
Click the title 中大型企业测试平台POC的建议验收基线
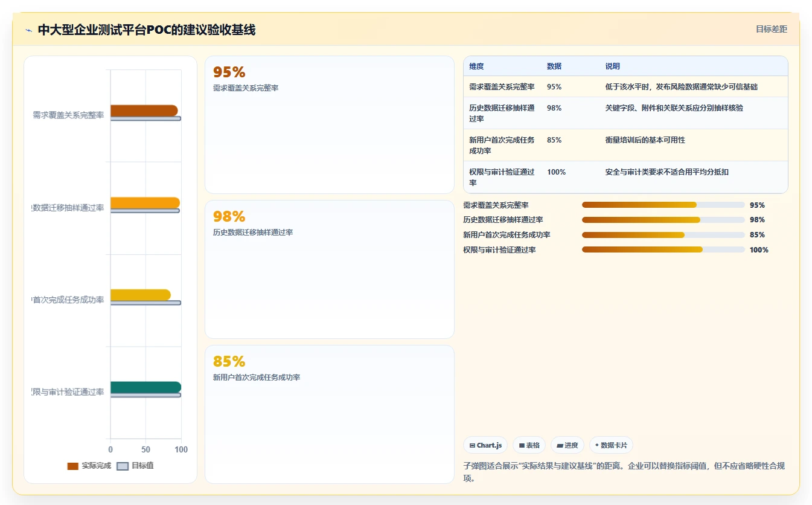point(147,30)
